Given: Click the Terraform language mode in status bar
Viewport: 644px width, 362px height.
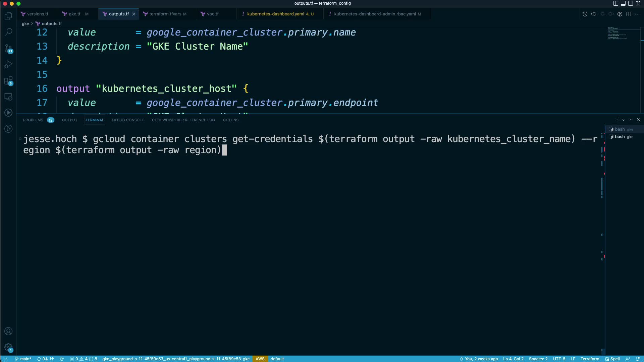Looking at the screenshot, I should coord(590,359).
